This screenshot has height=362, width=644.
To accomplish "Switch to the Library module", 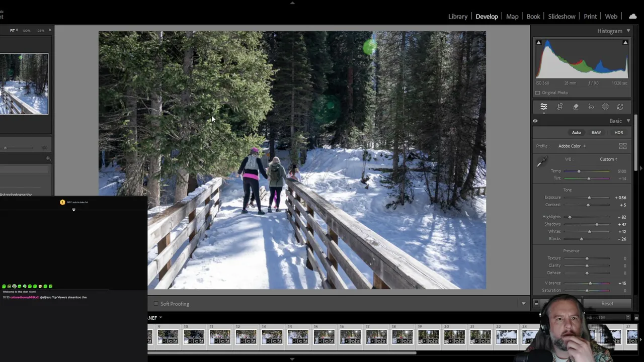I will pos(458,17).
